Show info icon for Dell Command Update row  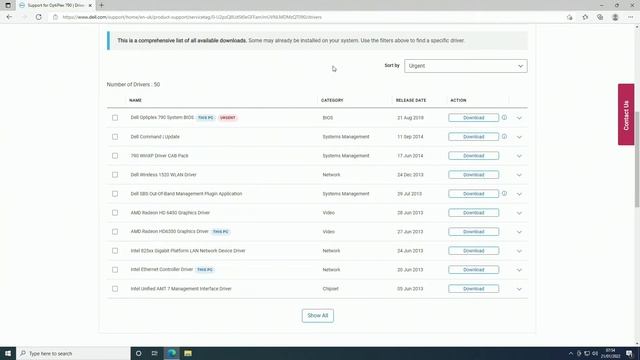pyautogui.click(x=504, y=136)
